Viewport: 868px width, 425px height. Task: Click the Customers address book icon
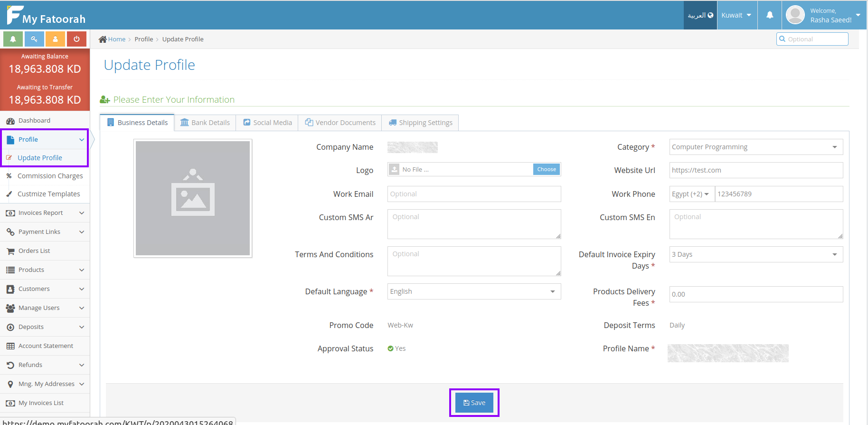10,289
